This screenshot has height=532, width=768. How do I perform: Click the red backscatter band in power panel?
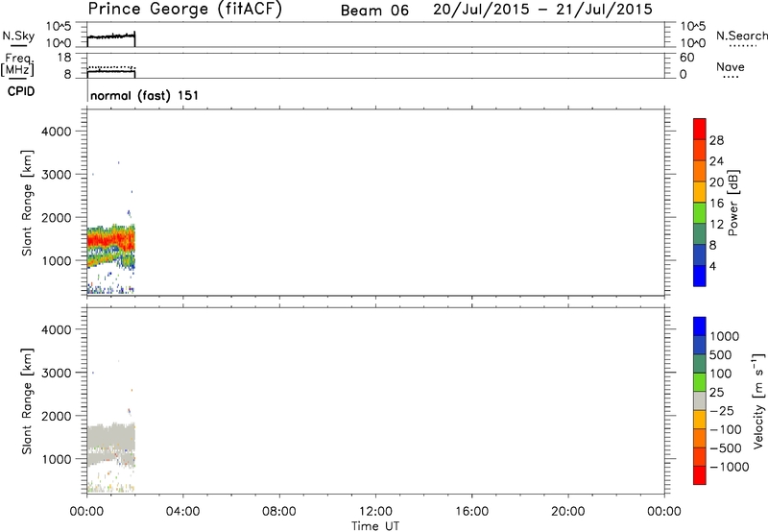[x=110, y=240]
